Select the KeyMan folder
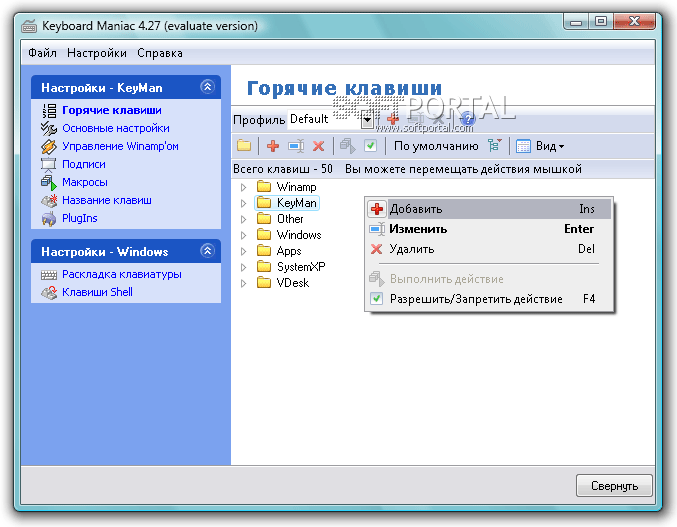 287,203
